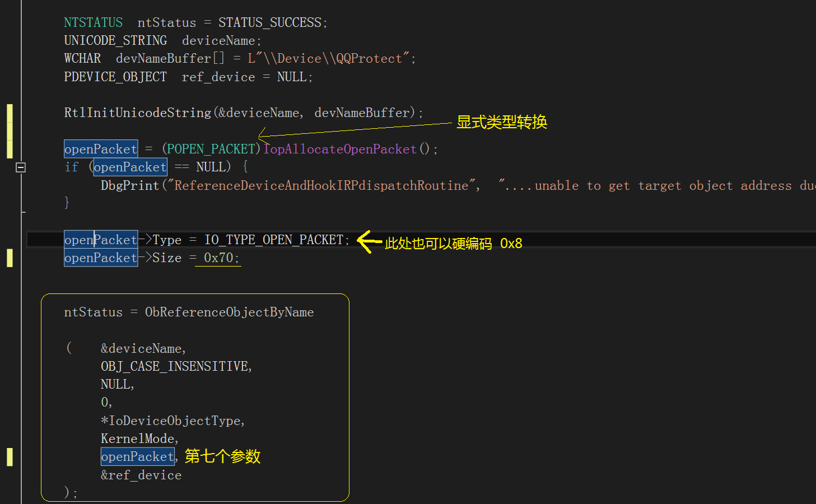The height and width of the screenshot is (504, 816).
Task: Click the (POPEN_PACKET) cast
Action: click(x=212, y=149)
